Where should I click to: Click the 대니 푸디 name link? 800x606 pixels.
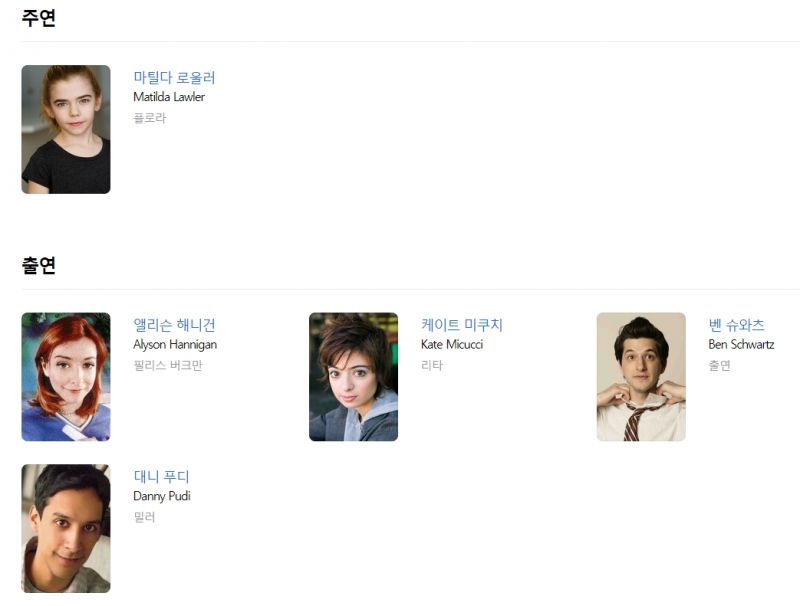pos(161,476)
